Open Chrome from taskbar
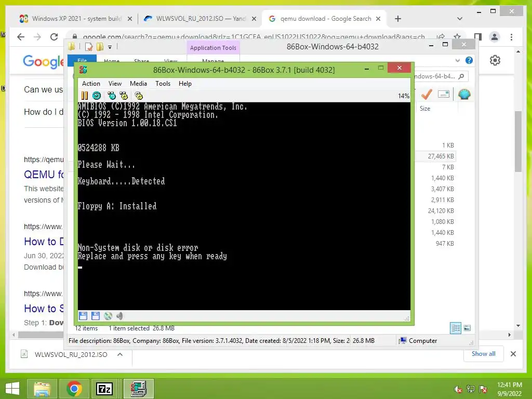The image size is (532, 399). (74, 389)
